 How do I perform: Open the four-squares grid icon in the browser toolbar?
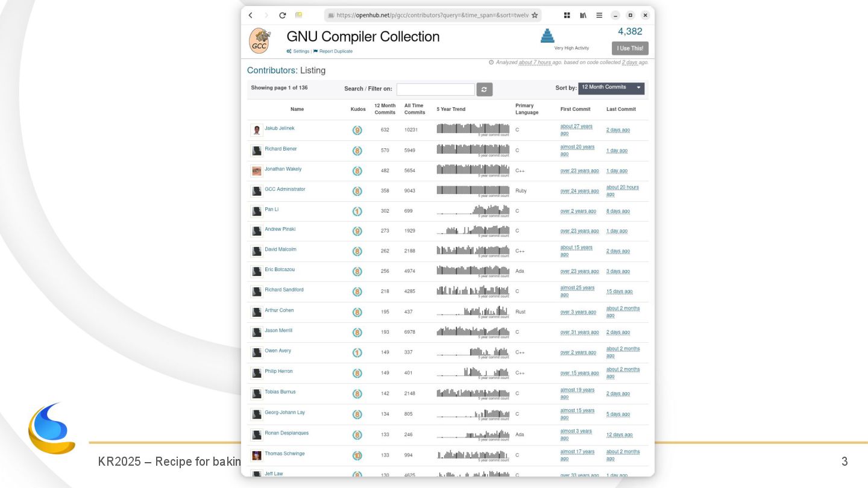(x=567, y=15)
